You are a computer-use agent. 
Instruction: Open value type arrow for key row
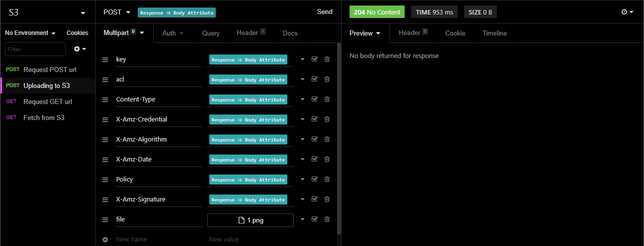[x=302, y=59]
